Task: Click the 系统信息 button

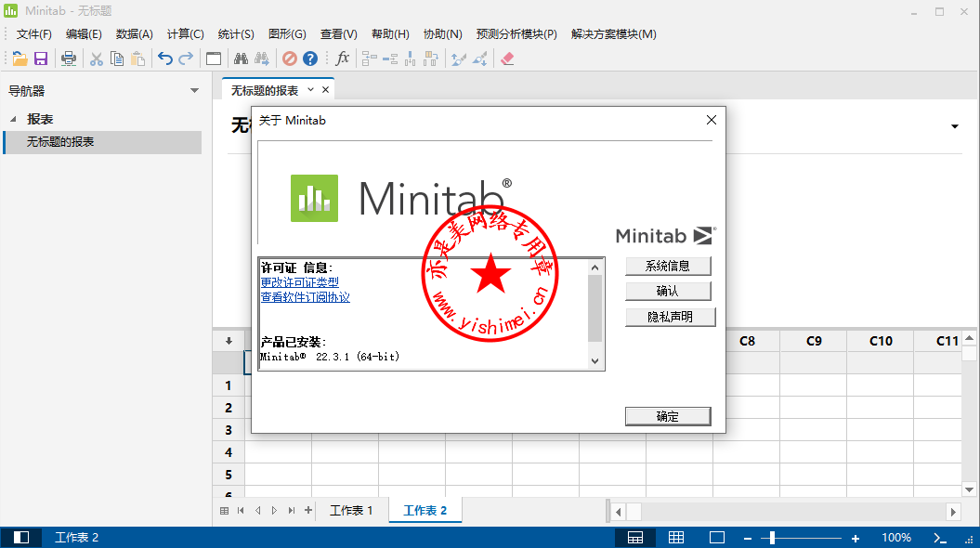Action: pos(668,267)
